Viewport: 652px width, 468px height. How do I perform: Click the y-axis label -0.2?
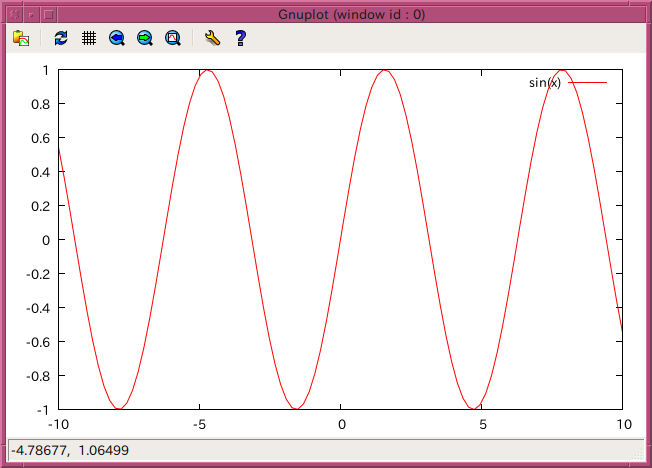pyautogui.click(x=38, y=274)
